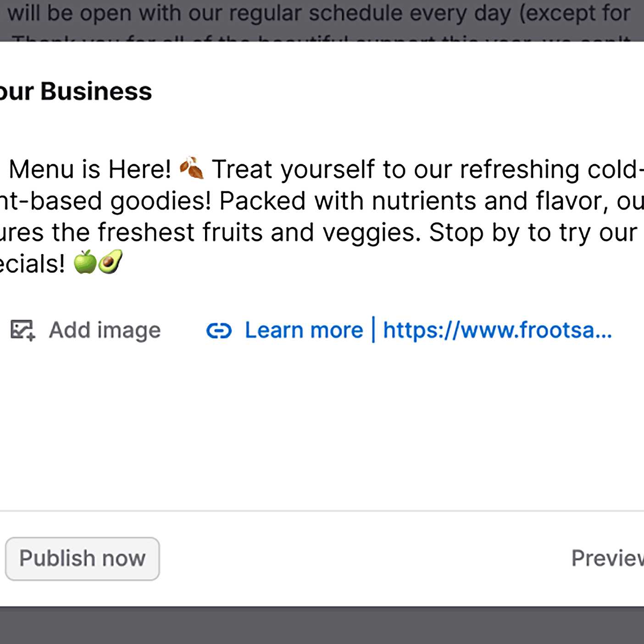Place cursor after the avocado emoji

click(124, 263)
